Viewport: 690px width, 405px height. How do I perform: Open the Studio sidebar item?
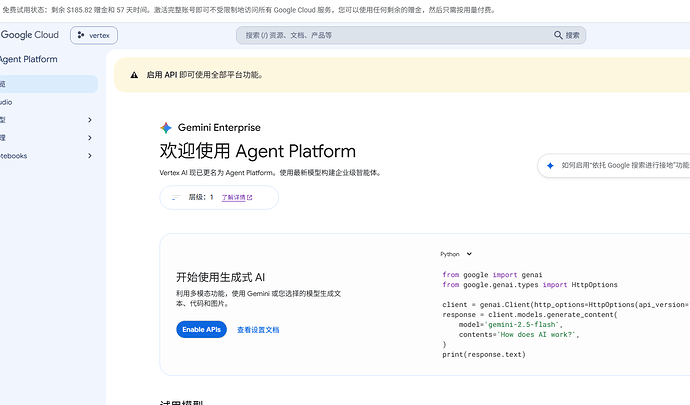pos(6,102)
